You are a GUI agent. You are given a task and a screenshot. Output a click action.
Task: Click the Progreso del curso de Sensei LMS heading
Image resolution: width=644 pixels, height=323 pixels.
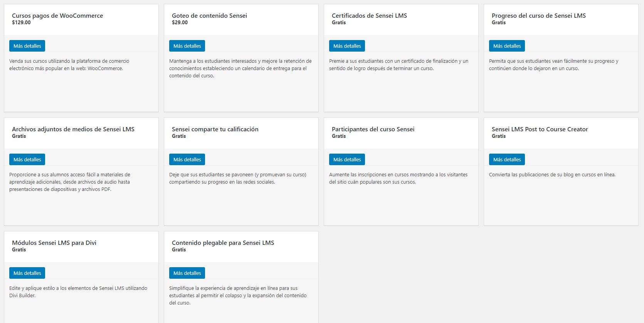pos(538,15)
